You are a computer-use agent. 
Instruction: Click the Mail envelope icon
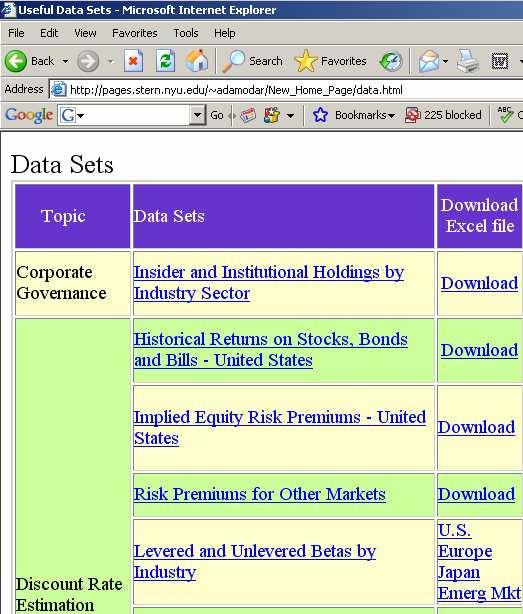pyautogui.click(x=429, y=61)
